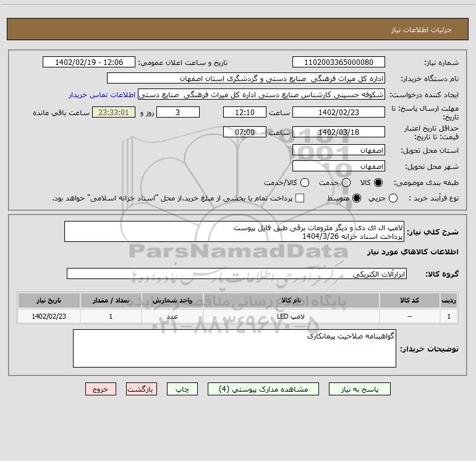Click the days remaining field showing 3
Viewport: 476px width, 461px height.
(178, 112)
